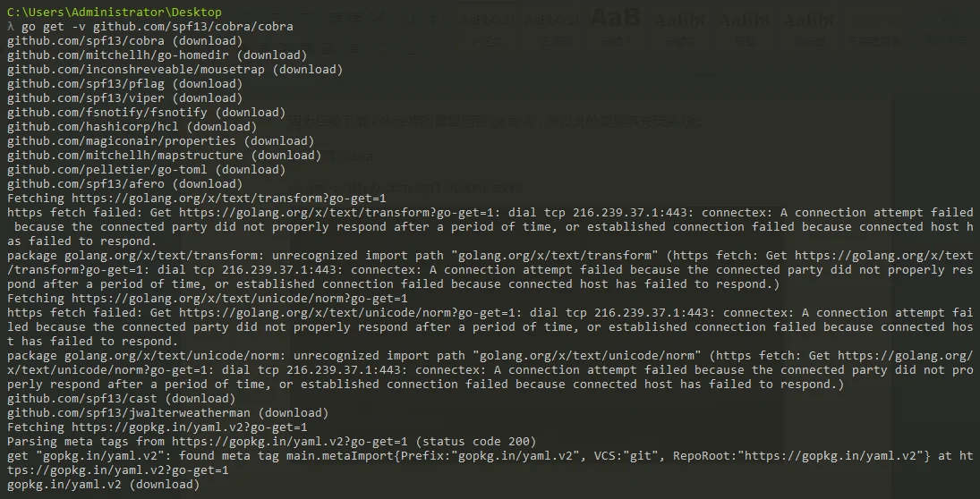Image resolution: width=980 pixels, height=499 pixels.
Task: Click the Parsing meta tags status line
Action: point(271,442)
